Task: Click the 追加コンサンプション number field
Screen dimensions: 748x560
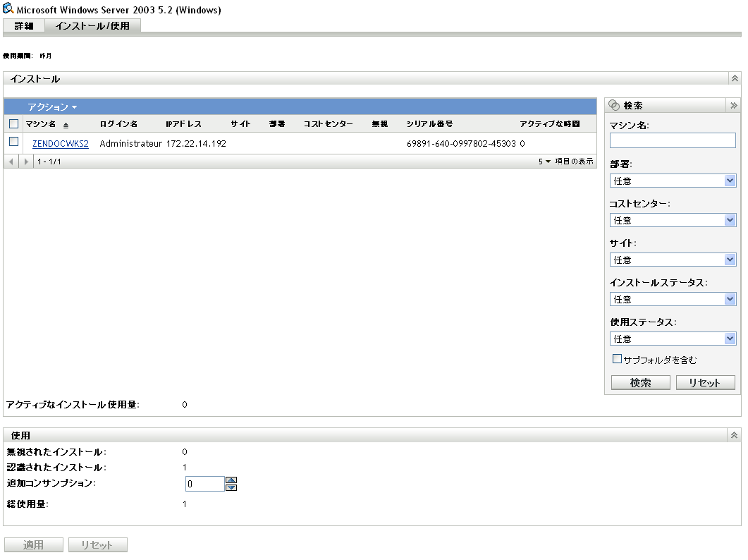Action: (x=204, y=484)
